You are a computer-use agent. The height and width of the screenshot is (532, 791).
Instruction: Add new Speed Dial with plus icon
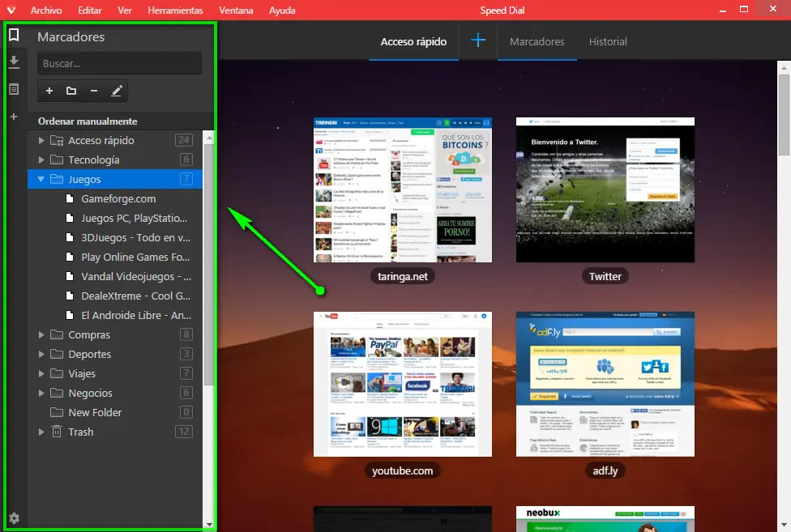[x=478, y=40]
